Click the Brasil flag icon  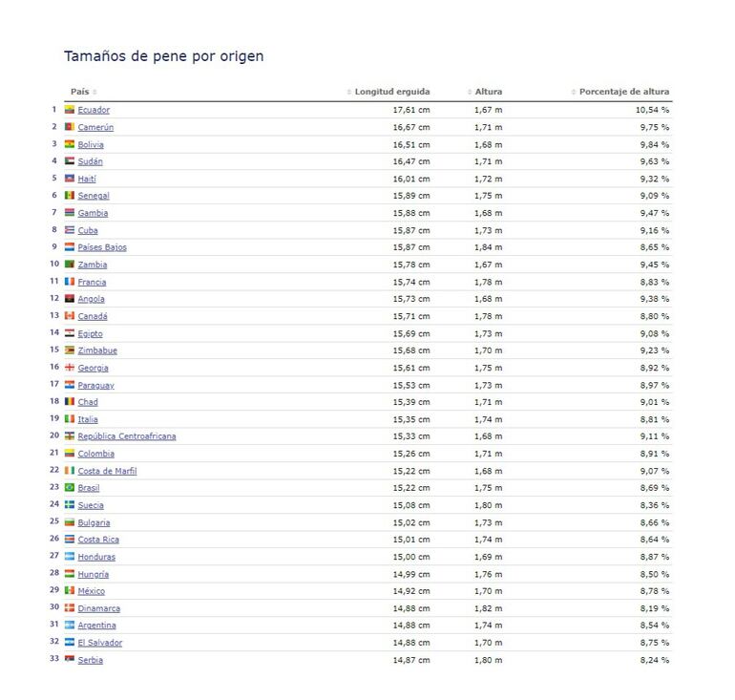click(x=70, y=488)
